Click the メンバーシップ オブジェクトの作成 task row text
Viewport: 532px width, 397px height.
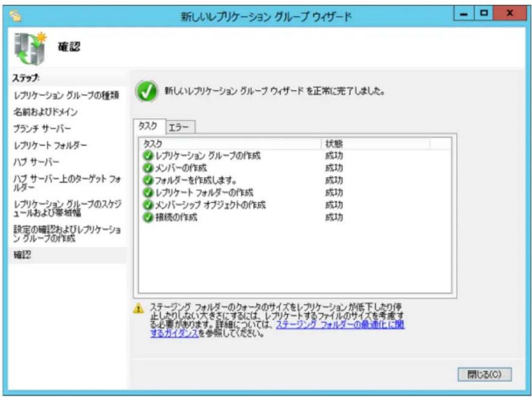click(x=211, y=205)
